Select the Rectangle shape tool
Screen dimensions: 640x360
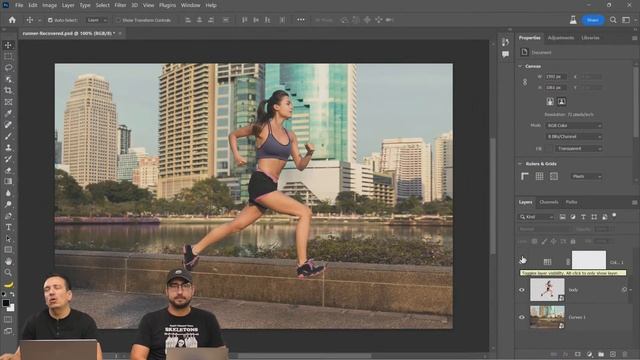pos(8,250)
